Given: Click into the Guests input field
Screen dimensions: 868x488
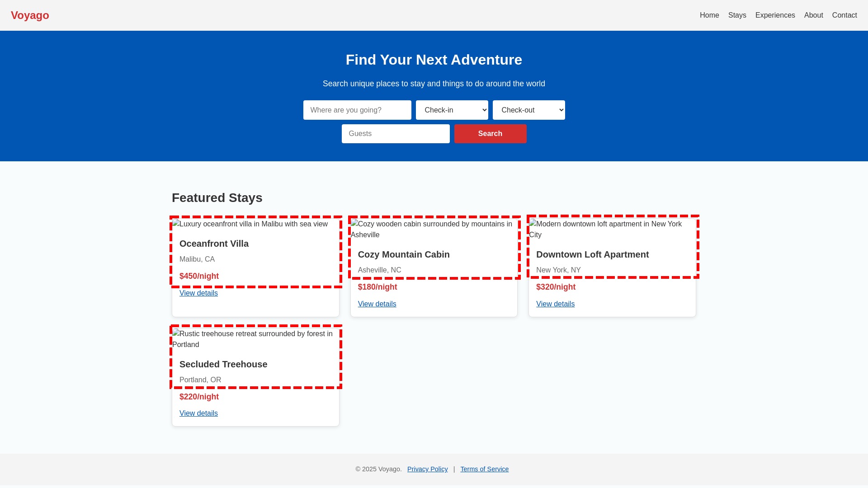Looking at the screenshot, I should pos(396,134).
